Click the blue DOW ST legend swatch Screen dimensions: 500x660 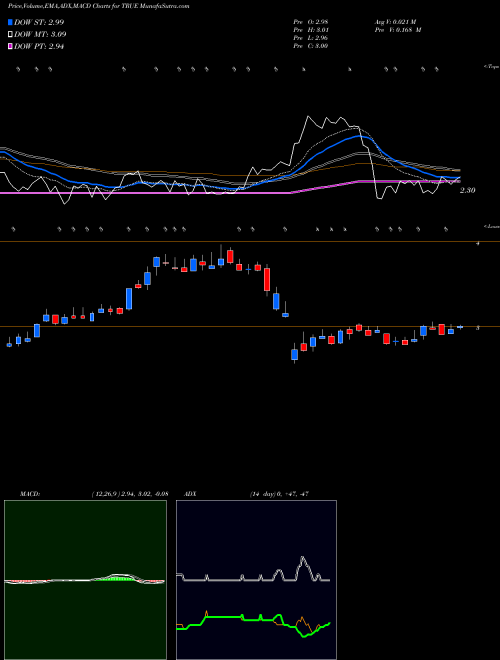click(11, 22)
